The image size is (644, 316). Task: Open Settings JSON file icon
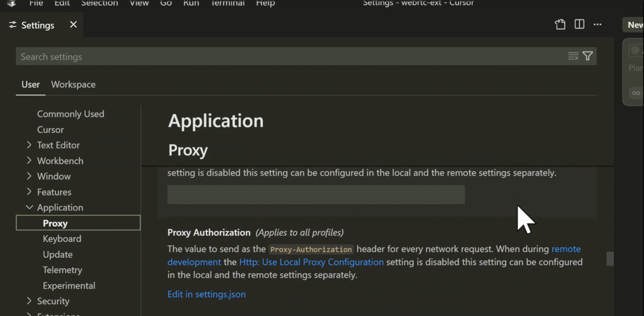[560, 24]
